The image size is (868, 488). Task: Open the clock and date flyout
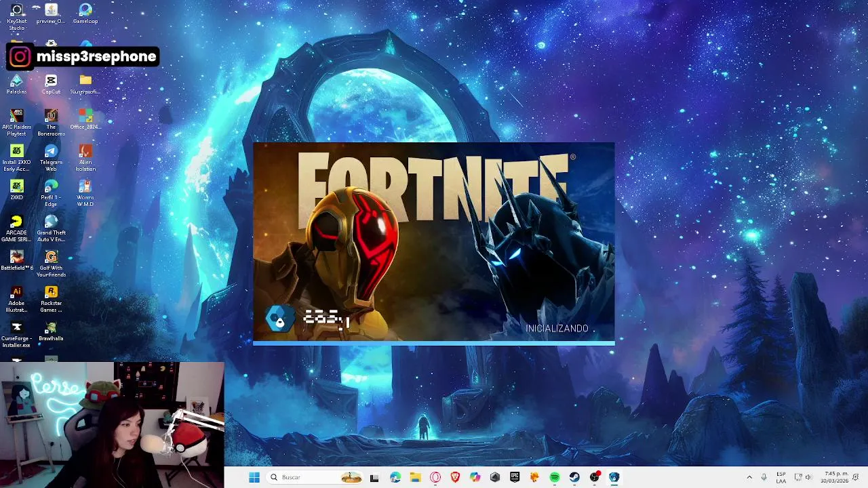(x=835, y=477)
